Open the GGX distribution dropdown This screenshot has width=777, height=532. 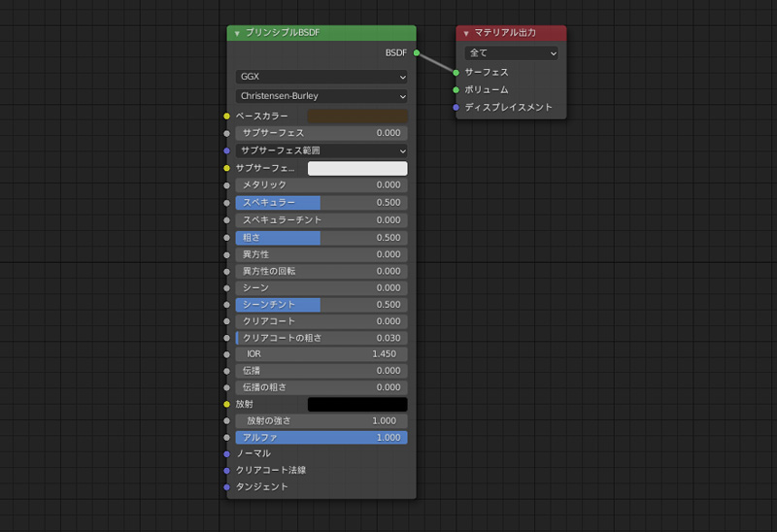321,77
